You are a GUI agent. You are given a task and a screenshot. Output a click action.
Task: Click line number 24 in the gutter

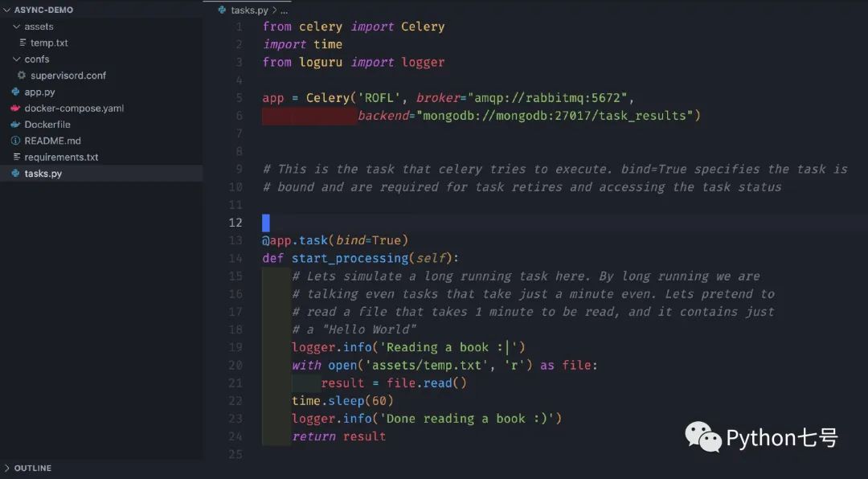click(x=235, y=436)
